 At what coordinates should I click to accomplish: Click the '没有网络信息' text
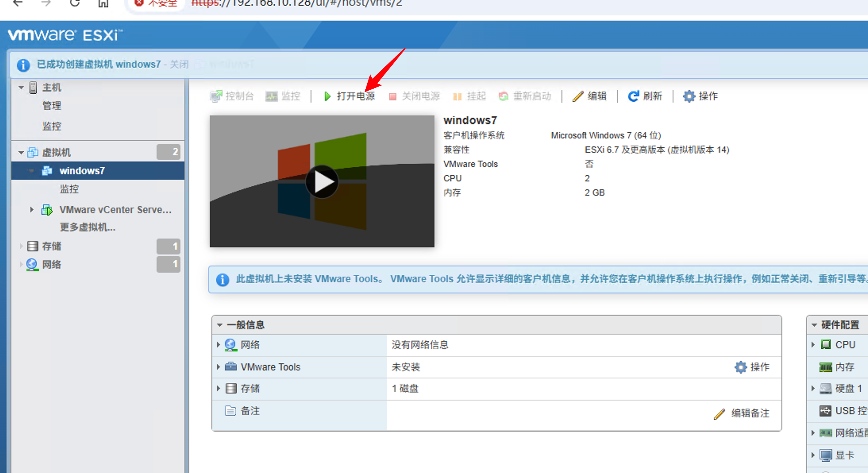(x=420, y=345)
